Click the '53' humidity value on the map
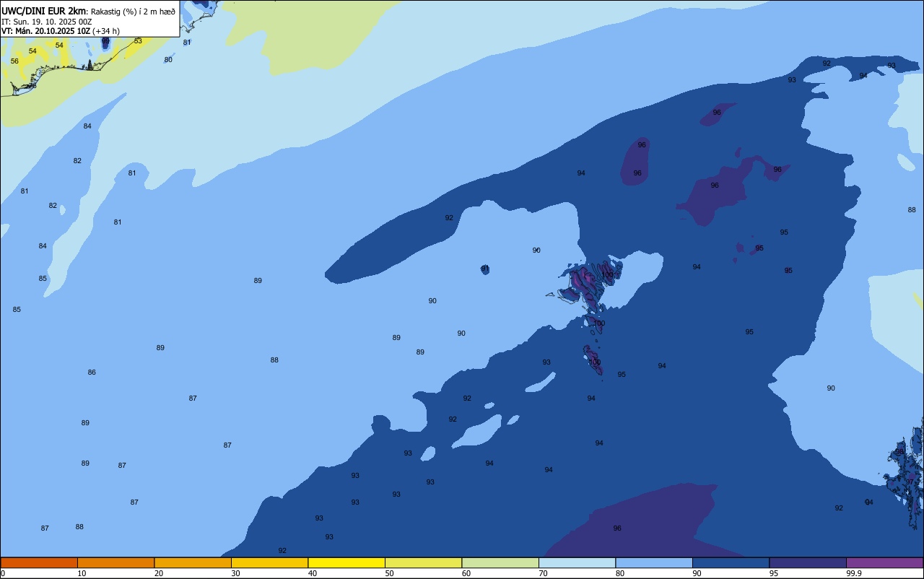The width and height of the screenshot is (924, 579). (x=138, y=41)
